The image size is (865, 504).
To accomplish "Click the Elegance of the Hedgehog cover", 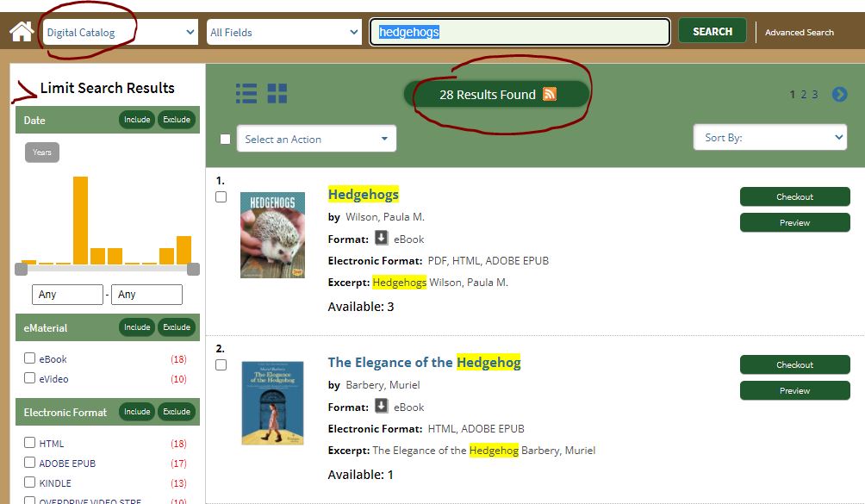I will 272,403.
